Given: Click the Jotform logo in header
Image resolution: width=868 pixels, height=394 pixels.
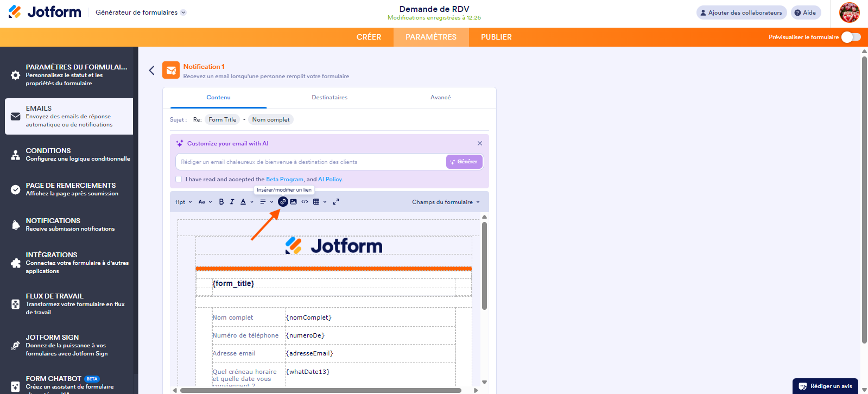Looking at the screenshot, I should tap(45, 12).
